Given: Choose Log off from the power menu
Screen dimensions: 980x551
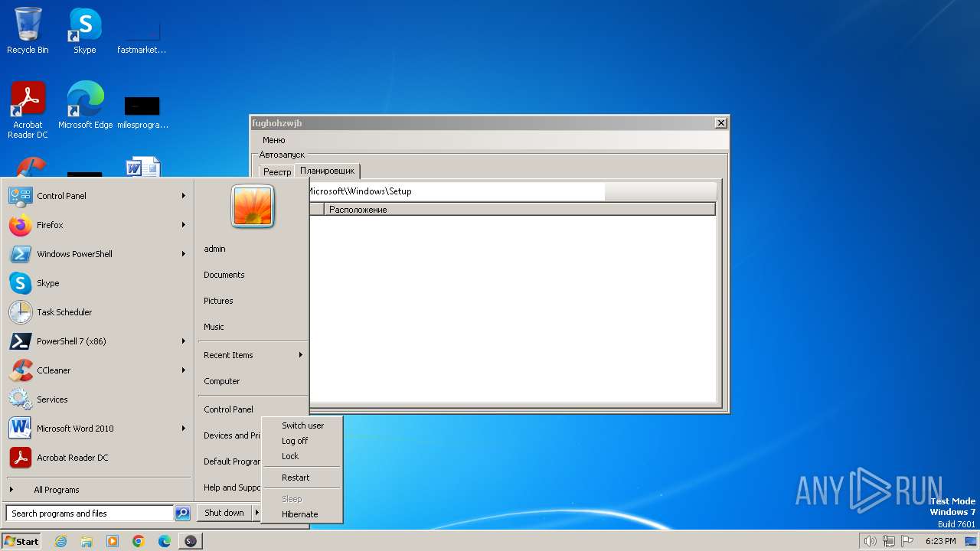Looking at the screenshot, I should [x=302, y=441].
